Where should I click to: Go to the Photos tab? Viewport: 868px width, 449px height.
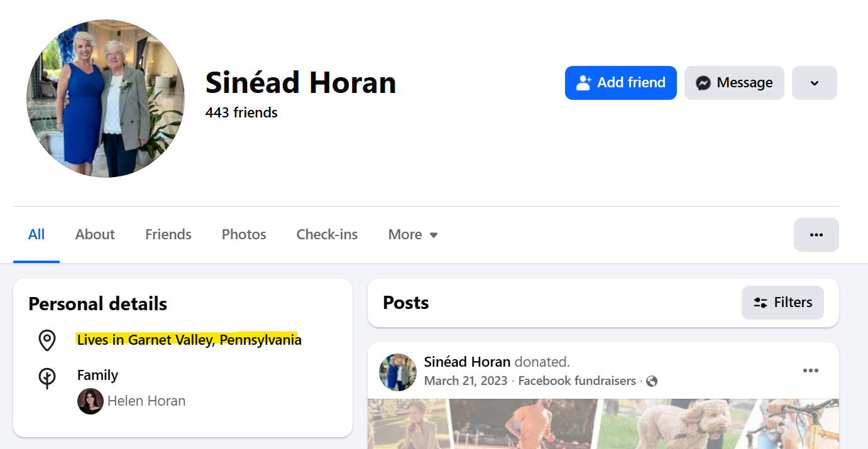pyautogui.click(x=244, y=235)
